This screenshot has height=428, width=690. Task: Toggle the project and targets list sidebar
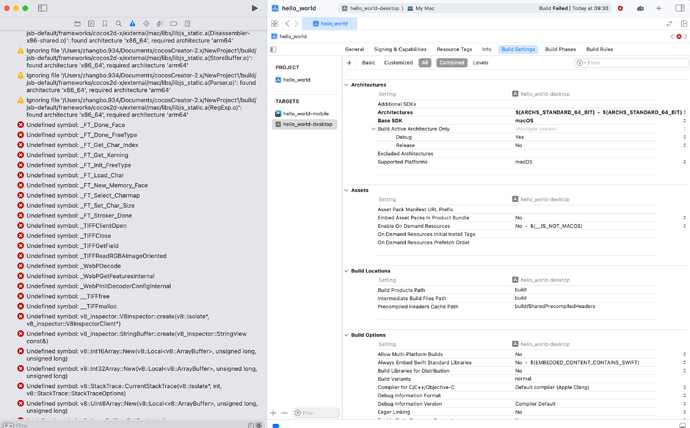pyautogui.click(x=273, y=49)
